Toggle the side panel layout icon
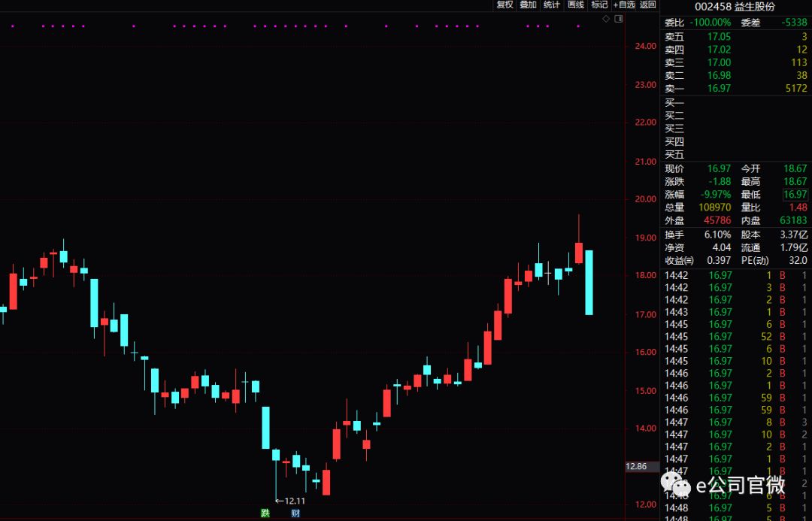The image size is (812, 521). [619, 18]
